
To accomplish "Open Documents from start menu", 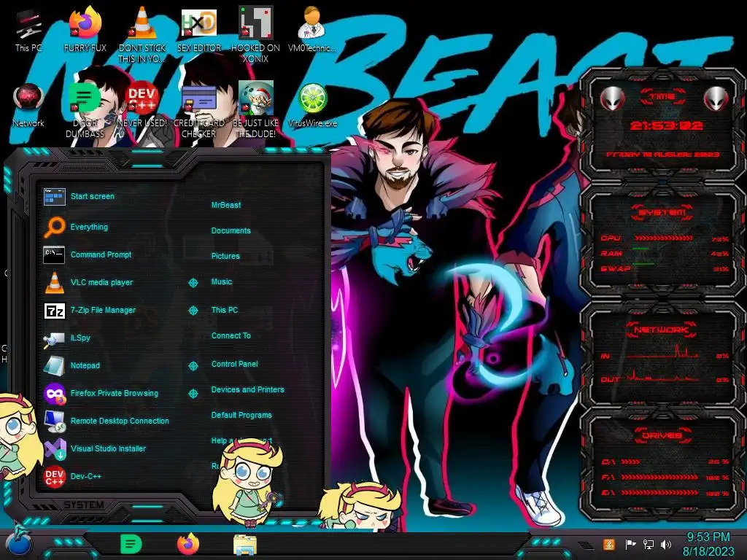I will coord(231,230).
